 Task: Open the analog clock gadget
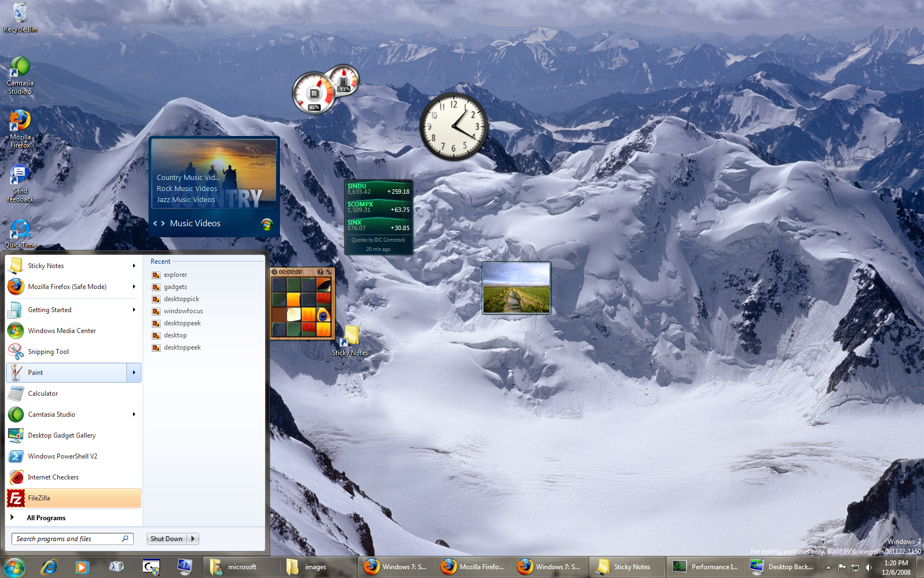point(454,127)
